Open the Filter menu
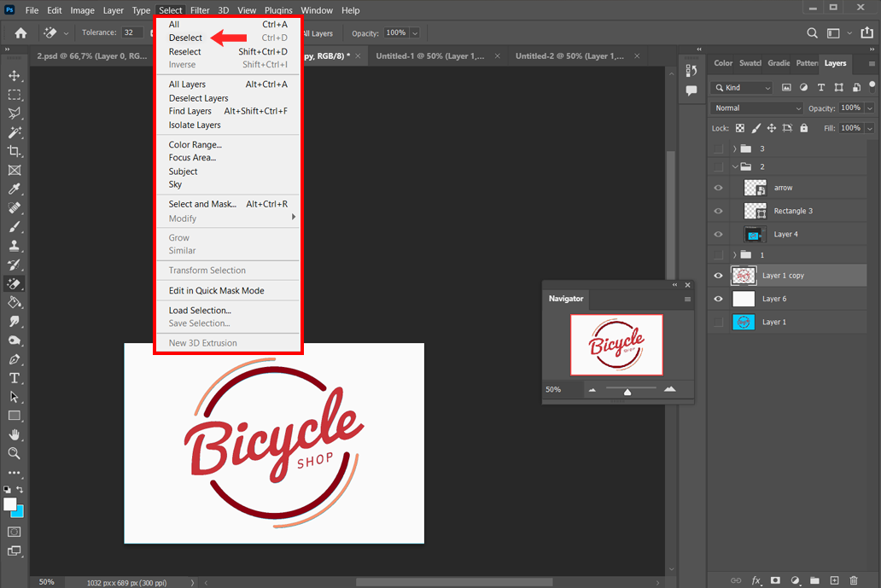 coord(200,10)
